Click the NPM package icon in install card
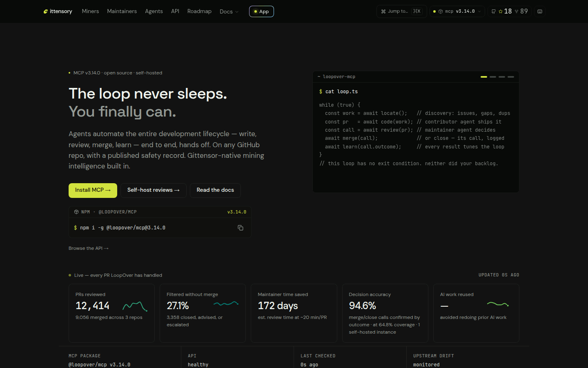 pyautogui.click(x=76, y=212)
